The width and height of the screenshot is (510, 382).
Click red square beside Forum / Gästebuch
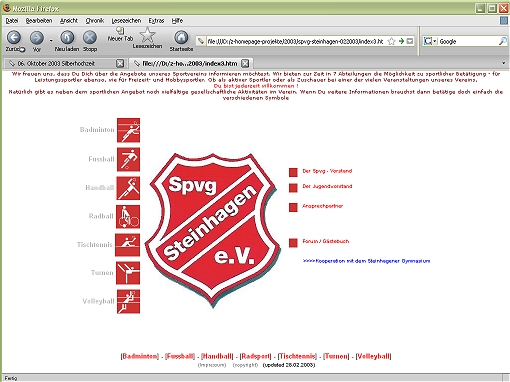pyautogui.click(x=293, y=243)
